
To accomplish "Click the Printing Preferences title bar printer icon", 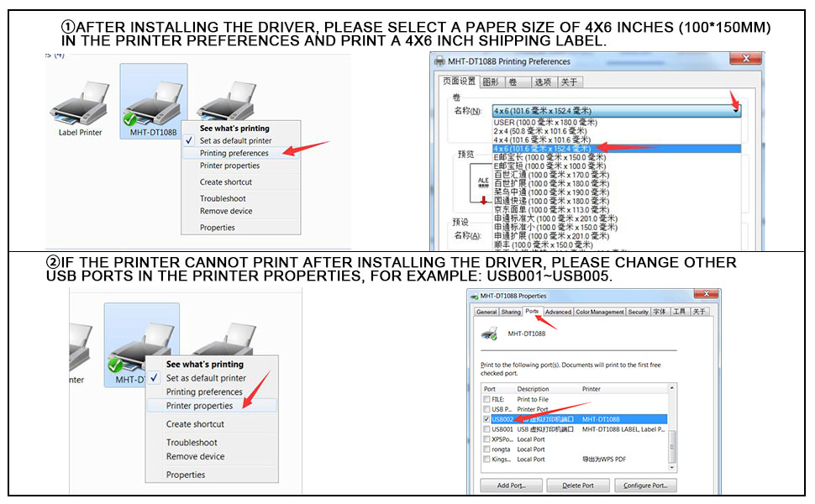I will (439, 61).
